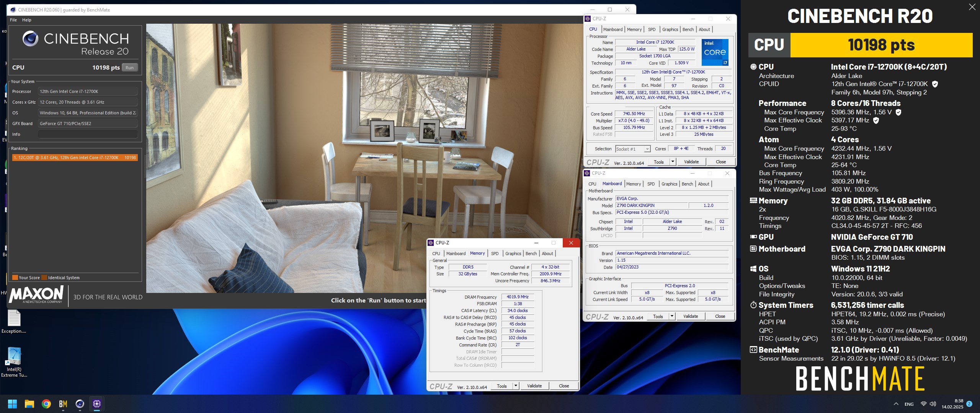Close the CPU-Z Memory window
Viewport: 980px width, 413px height.
pyautogui.click(x=571, y=243)
